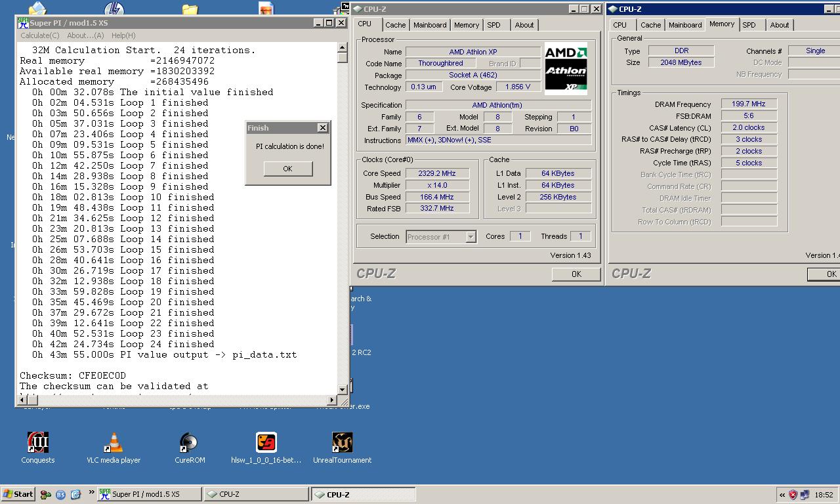Click the network tray icon near the clock
Image resolution: width=840 pixels, height=504 pixels.
coord(805,495)
